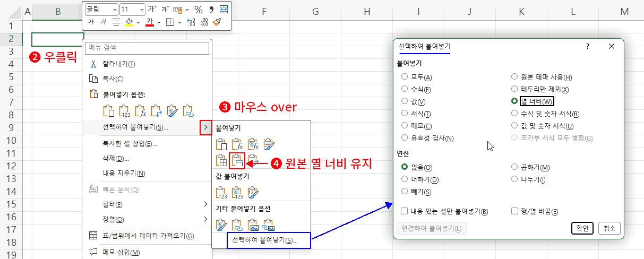Open the borders dropdown arrow

tap(179, 22)
